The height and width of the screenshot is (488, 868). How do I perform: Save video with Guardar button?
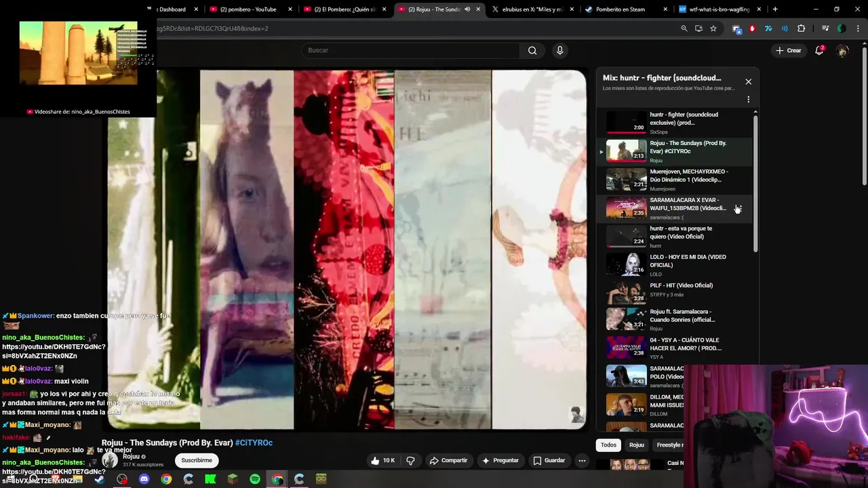pyautogui.click(x=549, y=460)
